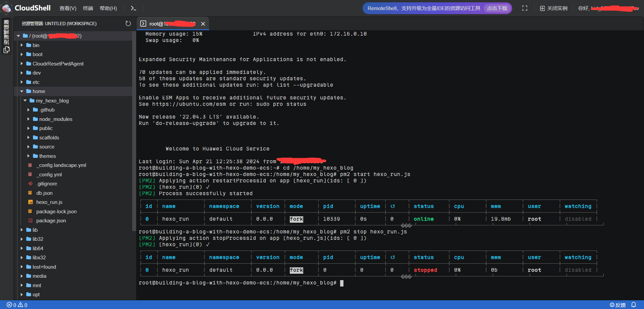This screenshot has width=644, height=309.
Task: Open a new terminal using the prompt icon
Action: click(x=133, y=8)
